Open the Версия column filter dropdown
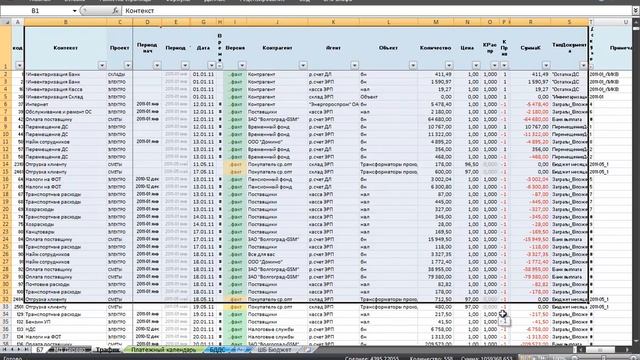Image resolution: width=640 pixels, height=360 pixels. (242, 65)
